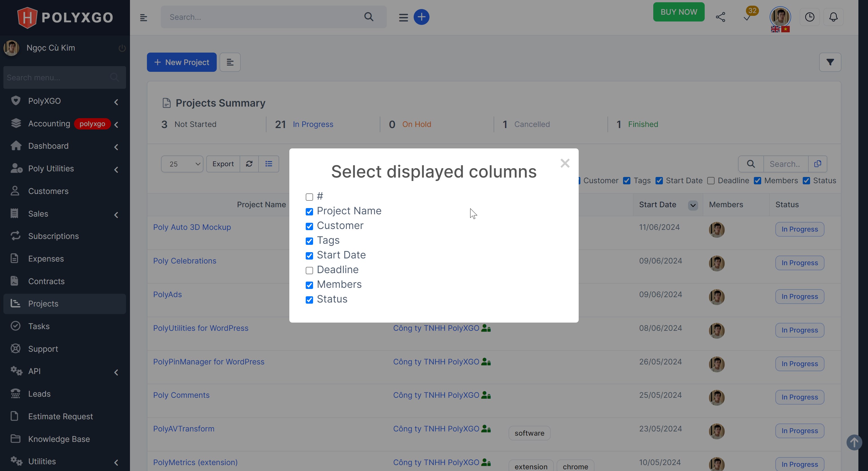Image resolution: width=868 pixels, height=471 pixels.
Task: Open the Start Date sort dropdown
Action: click(x=693, y=205)
